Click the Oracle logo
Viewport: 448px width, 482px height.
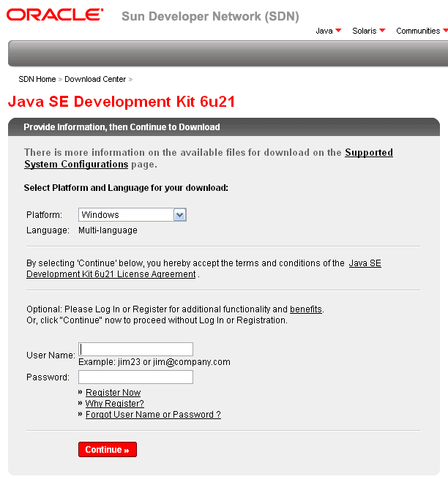[55, 15]
